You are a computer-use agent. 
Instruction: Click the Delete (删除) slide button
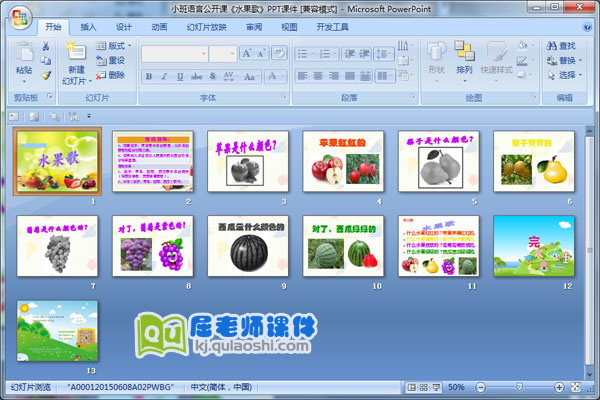111,75
